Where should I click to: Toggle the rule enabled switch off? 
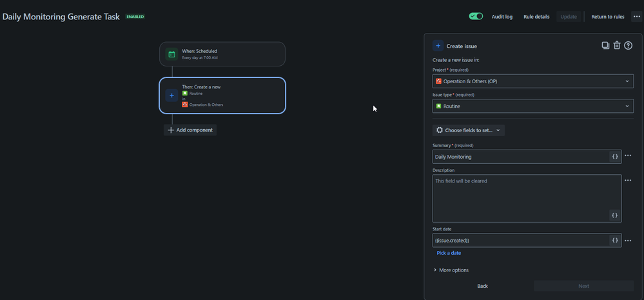pyautogui.click(x=476, y=16)
